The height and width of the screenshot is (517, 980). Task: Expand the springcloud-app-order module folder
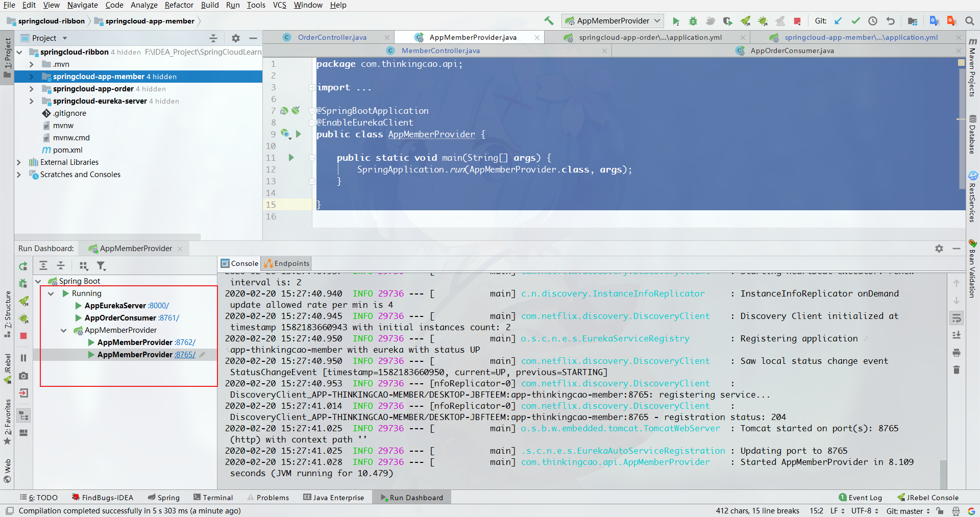32,89
